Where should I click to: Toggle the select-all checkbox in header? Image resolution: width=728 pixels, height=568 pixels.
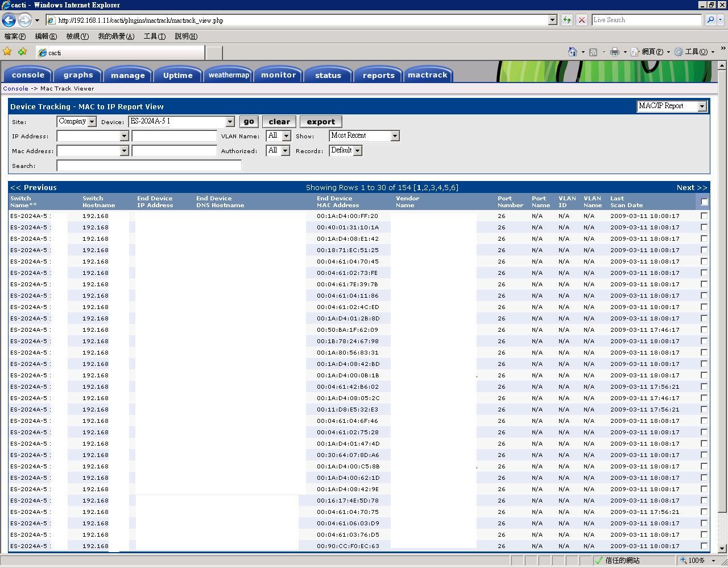coord(704,202)
